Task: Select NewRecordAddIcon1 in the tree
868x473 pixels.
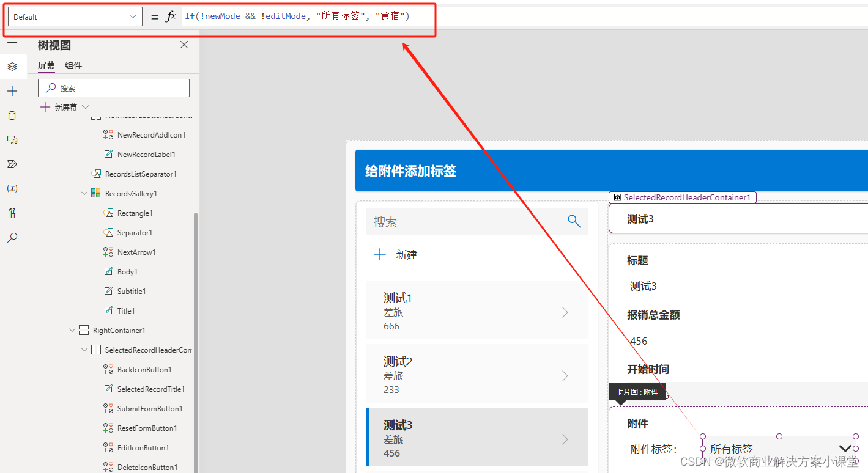Action: (x=151, y=134)
